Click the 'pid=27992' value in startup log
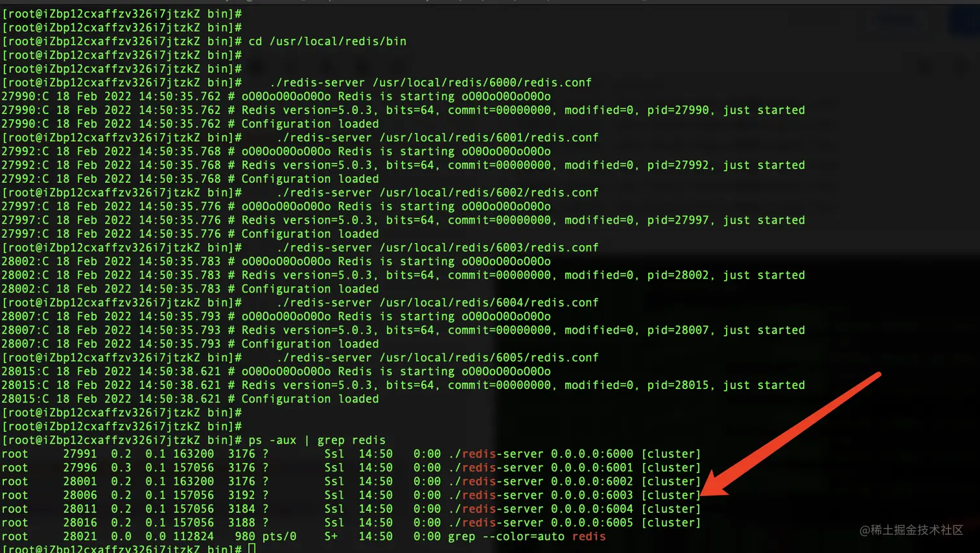The height and width of the screenshot is (553, 980). [x=679, y=165]
